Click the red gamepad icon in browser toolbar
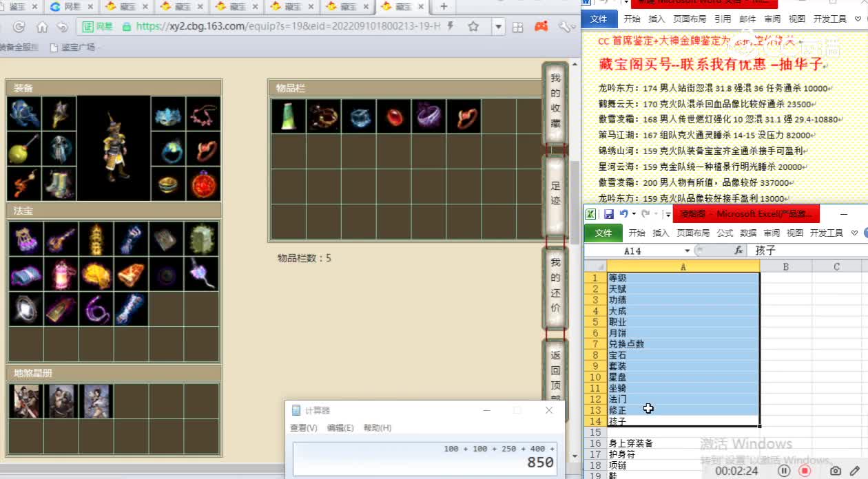Screen dimensions: 868x479 tap(541, 27)
